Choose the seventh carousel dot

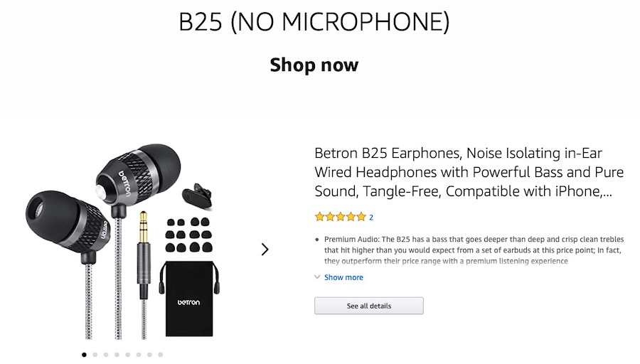[149, 354]
